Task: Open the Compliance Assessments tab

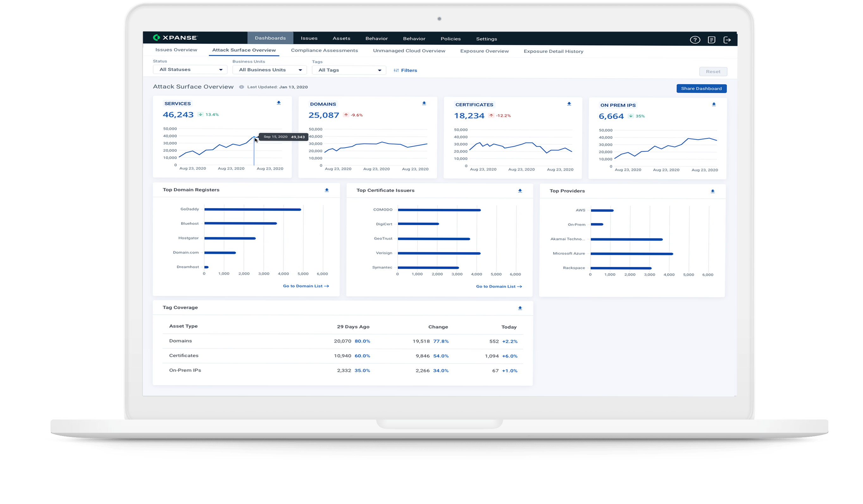Action: click(x=324, y=50)
